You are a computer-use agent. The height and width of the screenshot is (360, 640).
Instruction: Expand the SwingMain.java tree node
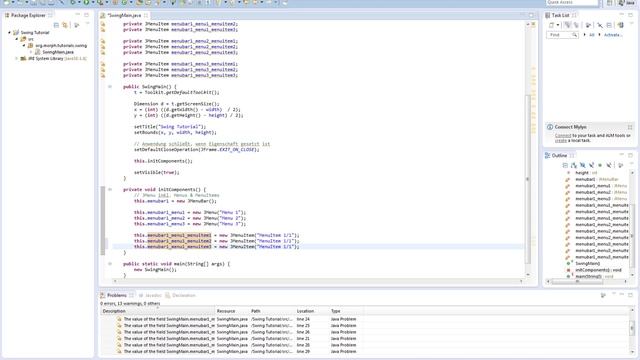[31, 52]
